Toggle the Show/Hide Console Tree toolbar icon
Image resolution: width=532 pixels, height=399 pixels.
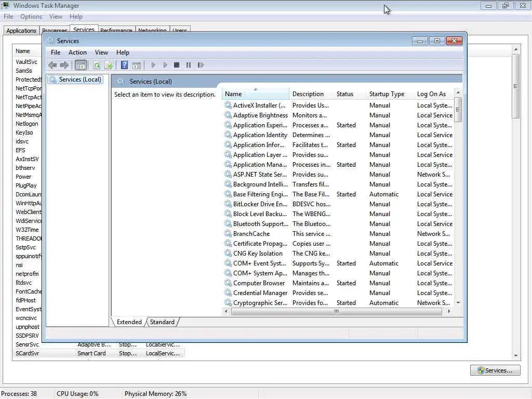tap(81, 65)
